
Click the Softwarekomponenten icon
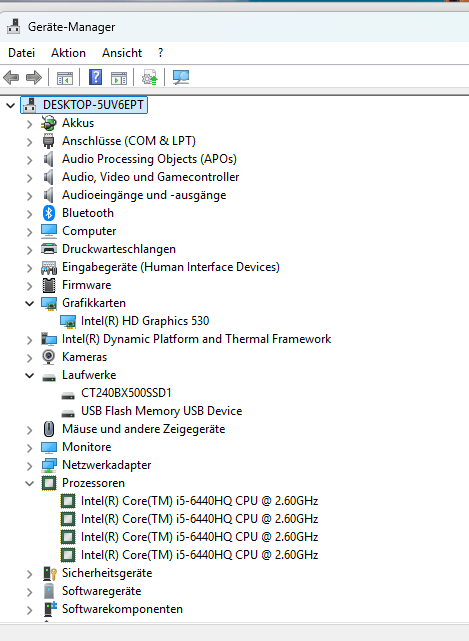pos(50,609)
